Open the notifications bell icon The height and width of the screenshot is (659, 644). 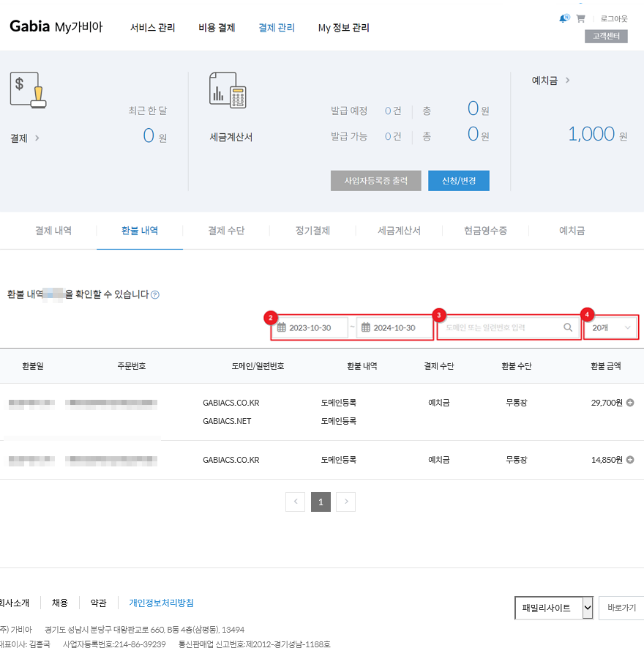coord(564,18)
